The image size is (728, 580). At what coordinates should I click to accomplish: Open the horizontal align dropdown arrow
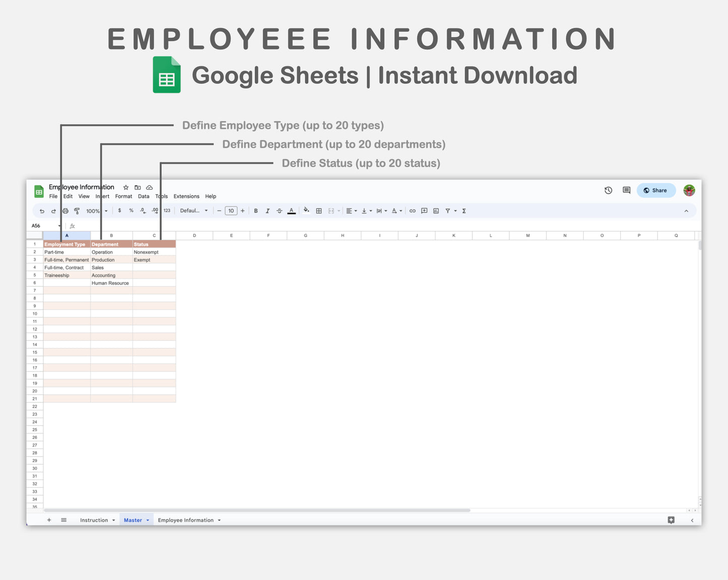pyautogui.click(x=355, y=210)
